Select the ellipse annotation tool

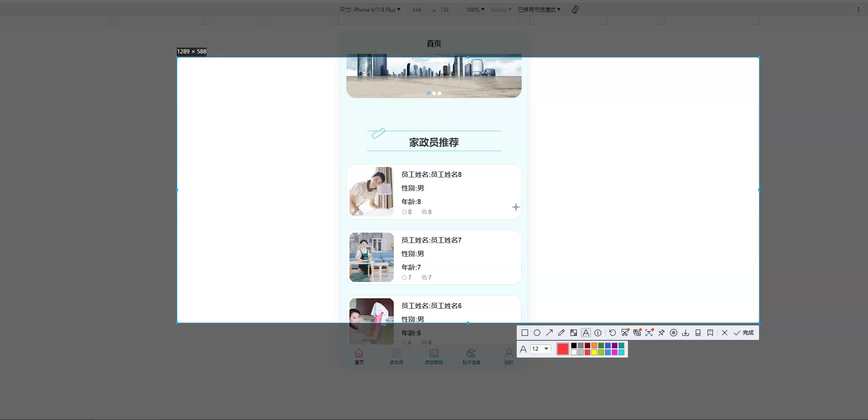click(x=537, y=333)
